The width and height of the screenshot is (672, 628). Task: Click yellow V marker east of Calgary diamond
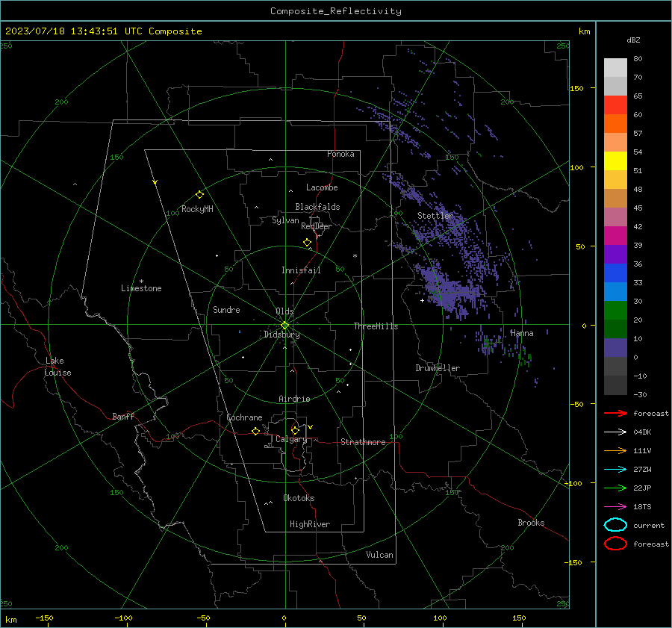tap(311, 427)
